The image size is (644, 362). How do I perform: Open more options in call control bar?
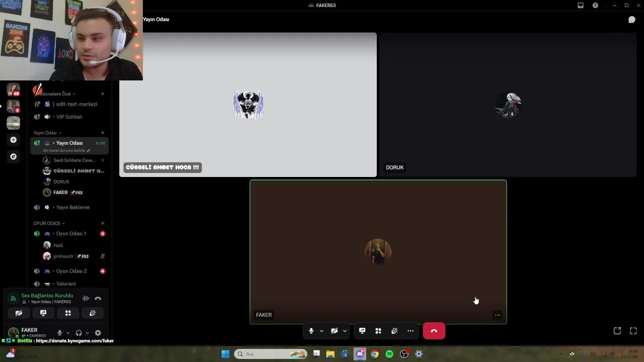click(411, 331)
